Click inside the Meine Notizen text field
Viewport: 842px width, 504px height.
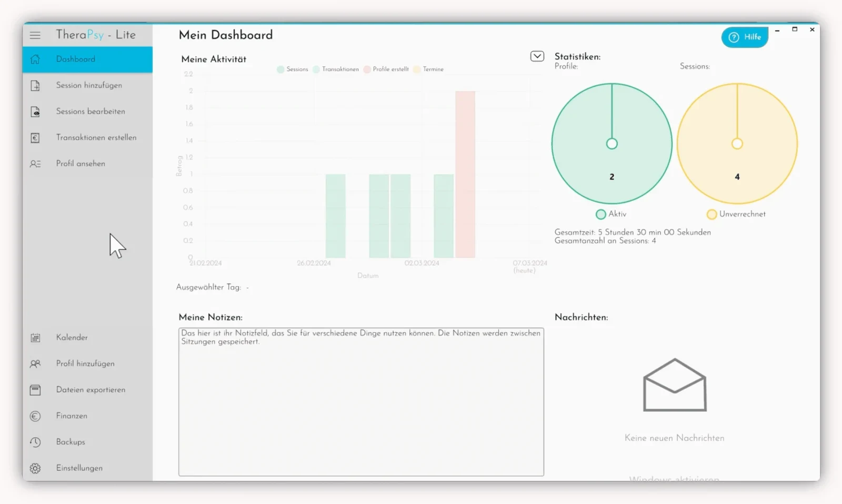pos(361,402)
